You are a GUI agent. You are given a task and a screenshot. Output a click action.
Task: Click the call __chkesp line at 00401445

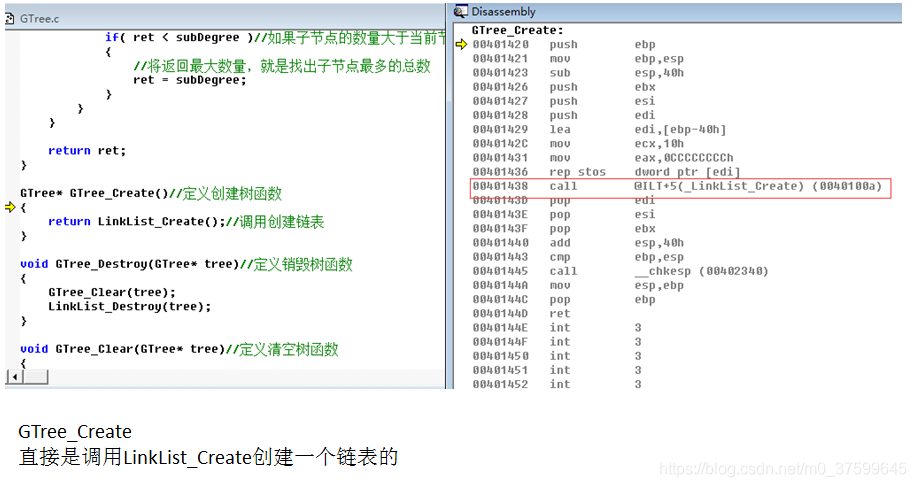pos(620,271)
